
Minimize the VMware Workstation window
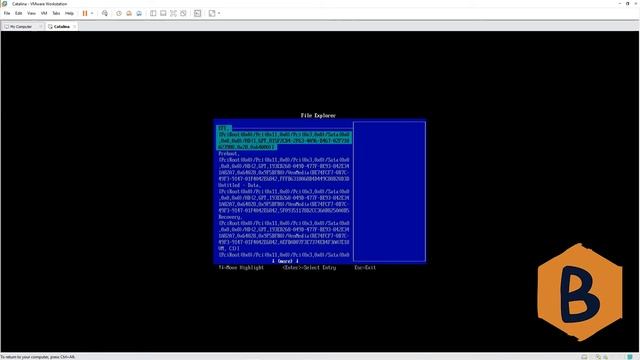(x=620, y=4)
